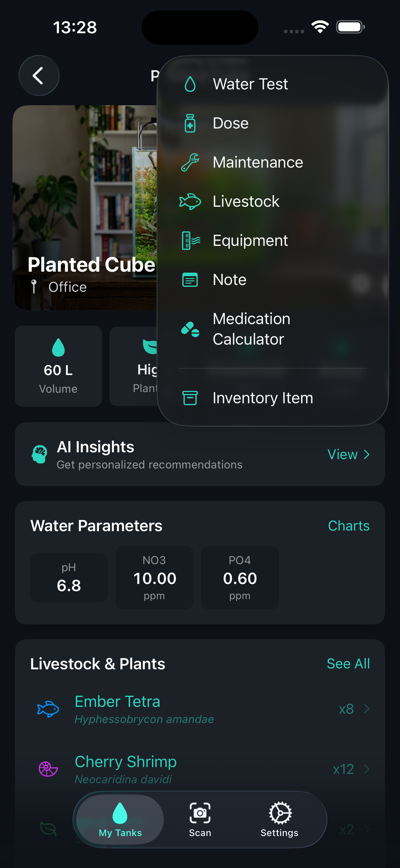Select the Water Test droplet icon
The width and height of the screenshot is (400, 868).
point(190,84)
